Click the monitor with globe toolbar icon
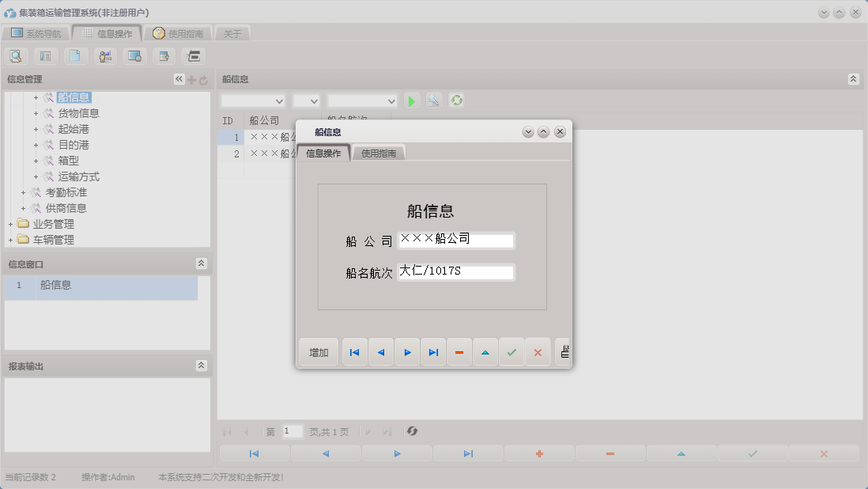868x489 pixels. point(134,55)
